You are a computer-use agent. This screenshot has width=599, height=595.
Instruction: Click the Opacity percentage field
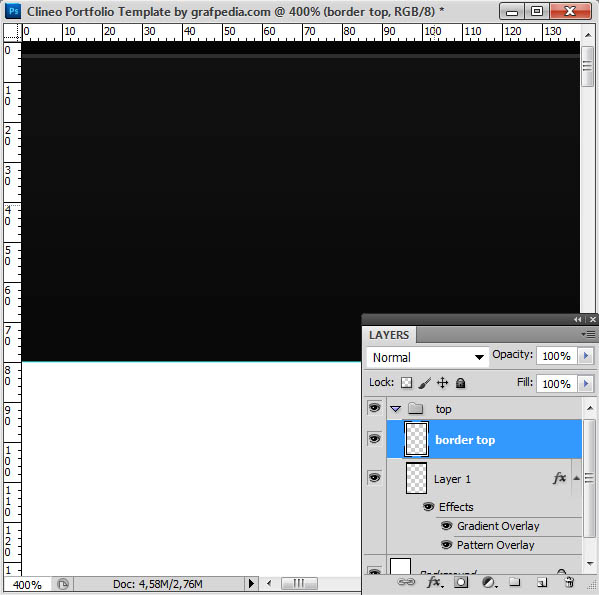pyautogui.click(x=557, y=356)
